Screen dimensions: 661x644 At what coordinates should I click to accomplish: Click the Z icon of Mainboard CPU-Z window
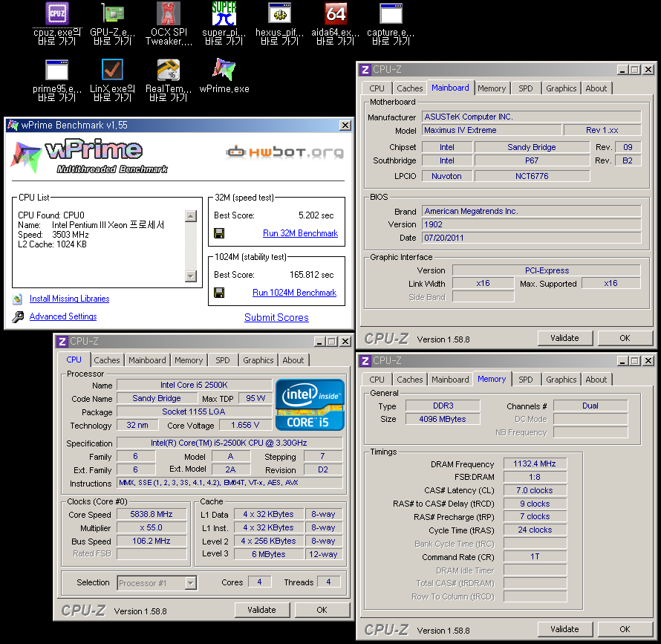tap(365, 70)
